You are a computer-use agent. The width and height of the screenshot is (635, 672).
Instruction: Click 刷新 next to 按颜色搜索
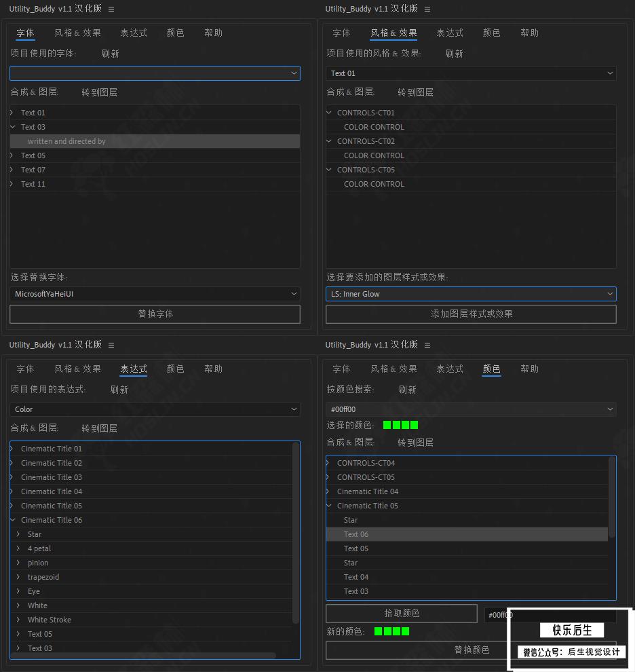point(408,390)
